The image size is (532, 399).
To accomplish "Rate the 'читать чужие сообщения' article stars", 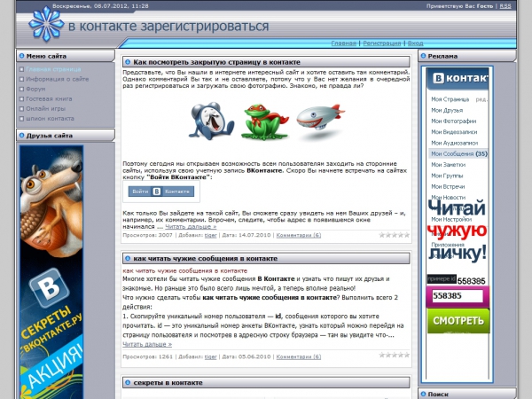I will (395, 355).
